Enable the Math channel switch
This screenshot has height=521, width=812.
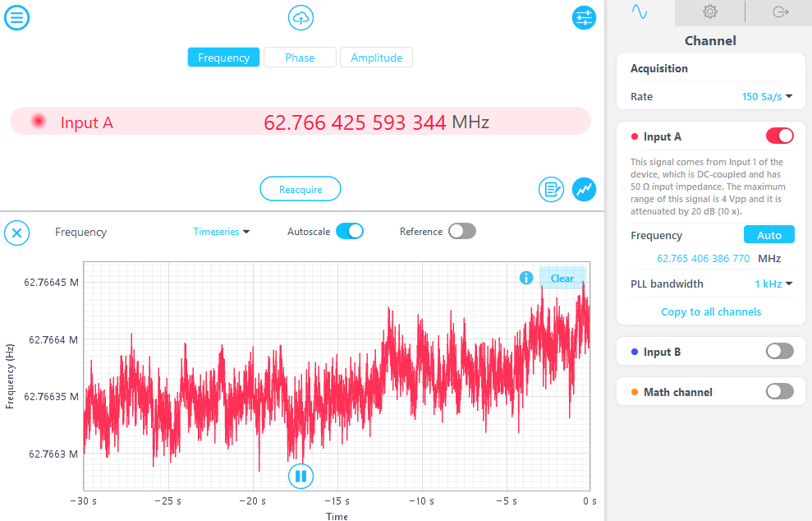[780, 391]
